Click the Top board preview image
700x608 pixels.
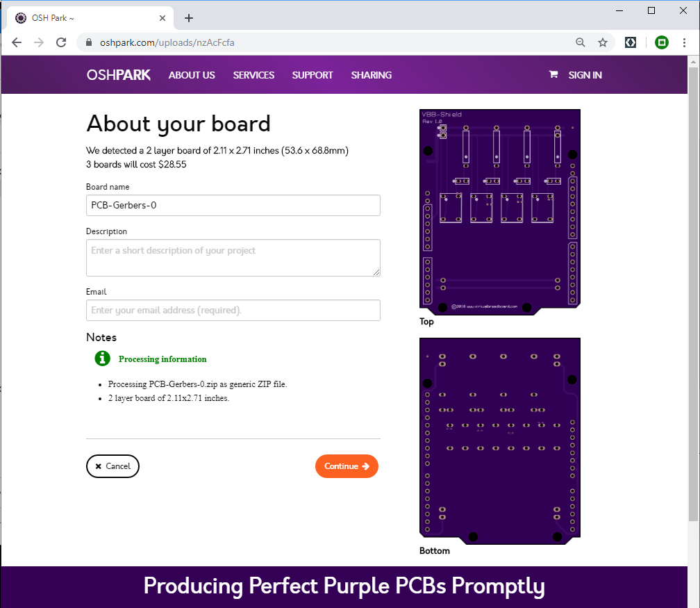[499, 212]
